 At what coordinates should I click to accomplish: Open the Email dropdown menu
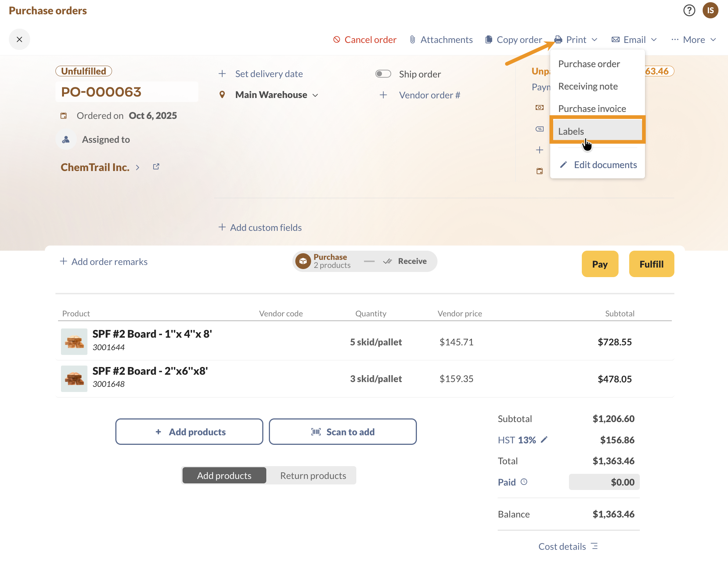pos(634,40)
